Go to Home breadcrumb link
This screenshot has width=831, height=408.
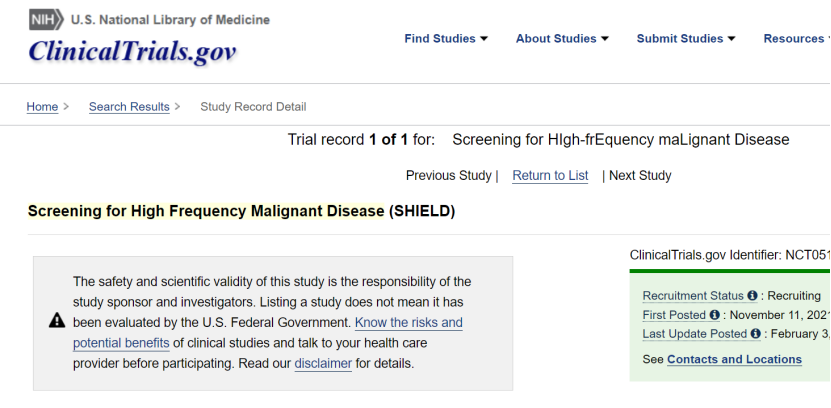pos(42,107)
